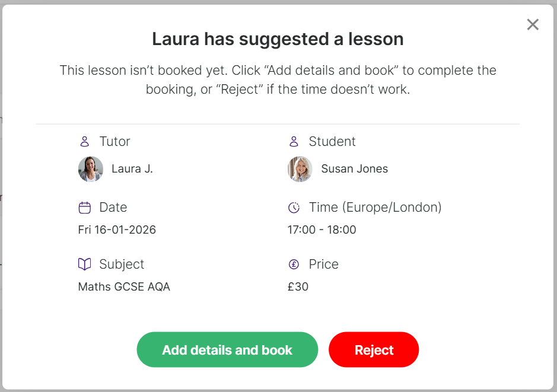Image resolution: width=557 pixels, height=392 pixels.
Task: Click the Time (Europe/London) label
Action: [375, 208]
